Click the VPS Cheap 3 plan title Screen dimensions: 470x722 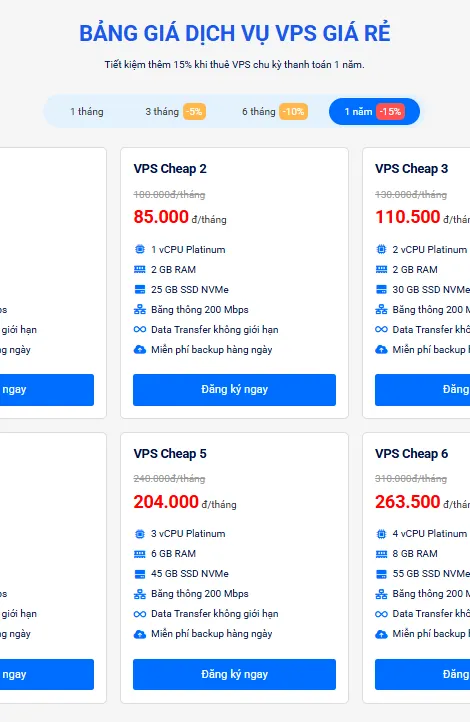point(412,169)
